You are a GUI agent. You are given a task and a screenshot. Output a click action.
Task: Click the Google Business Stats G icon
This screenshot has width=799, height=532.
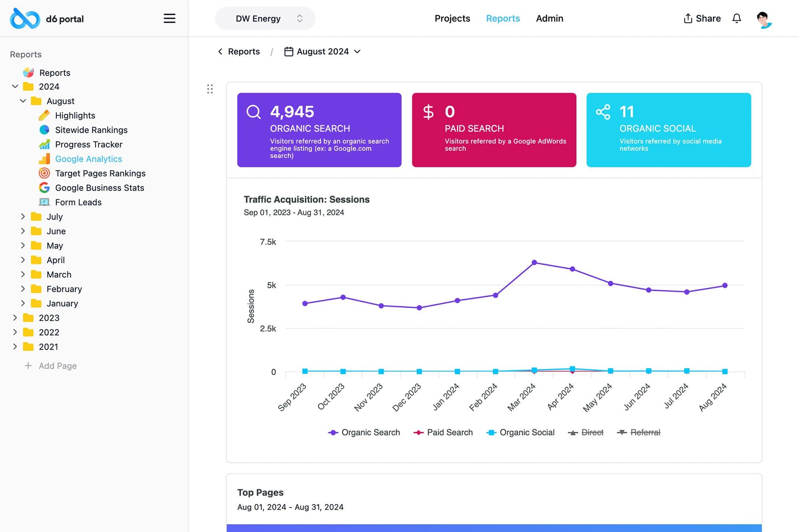(x=44, y=187)
